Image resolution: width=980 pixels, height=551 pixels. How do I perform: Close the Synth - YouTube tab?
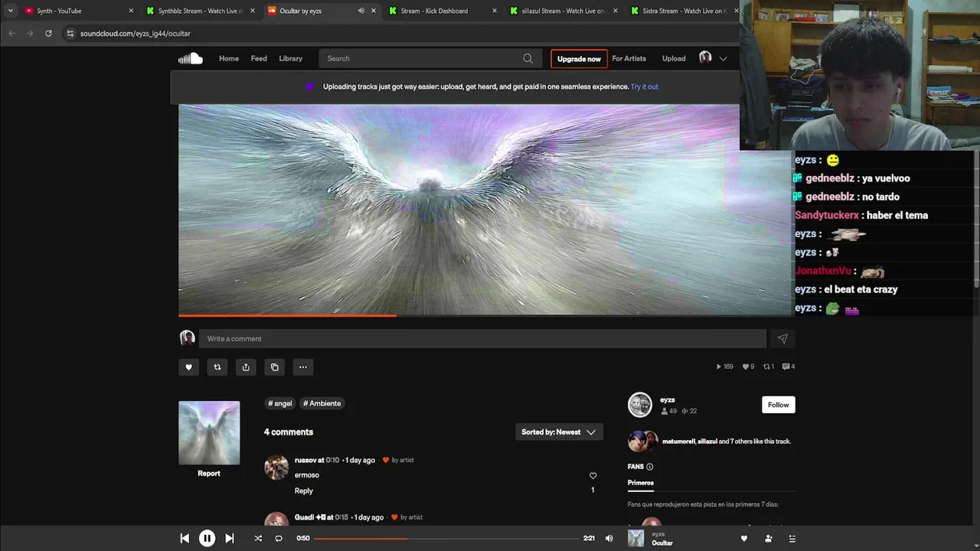(131, 11)
